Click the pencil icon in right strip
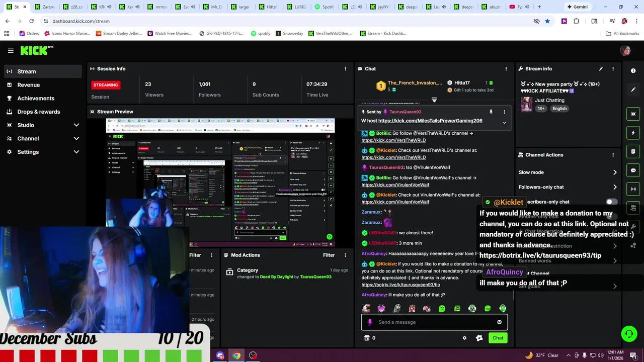The image size is (644, 362). click(x=633, y=89)
